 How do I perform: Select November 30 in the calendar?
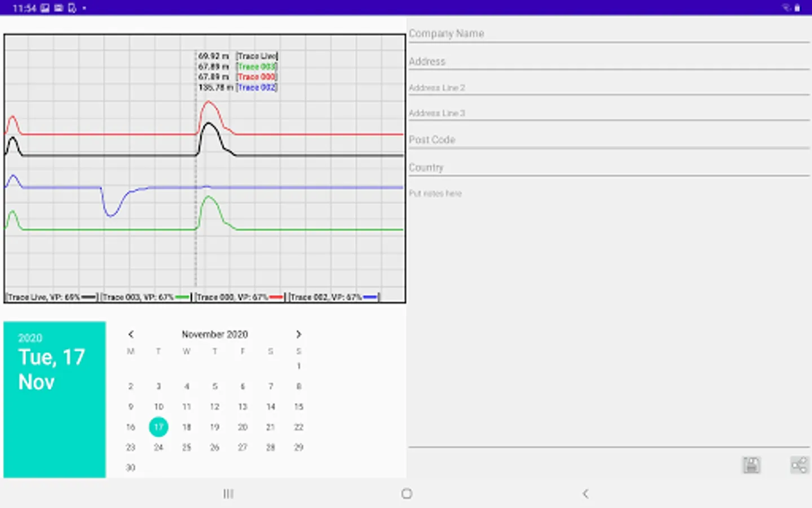[x=131, y=467]
